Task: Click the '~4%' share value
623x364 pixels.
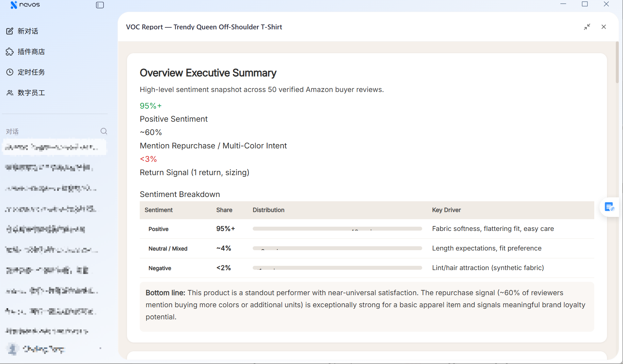Action: tap(224, 248)
